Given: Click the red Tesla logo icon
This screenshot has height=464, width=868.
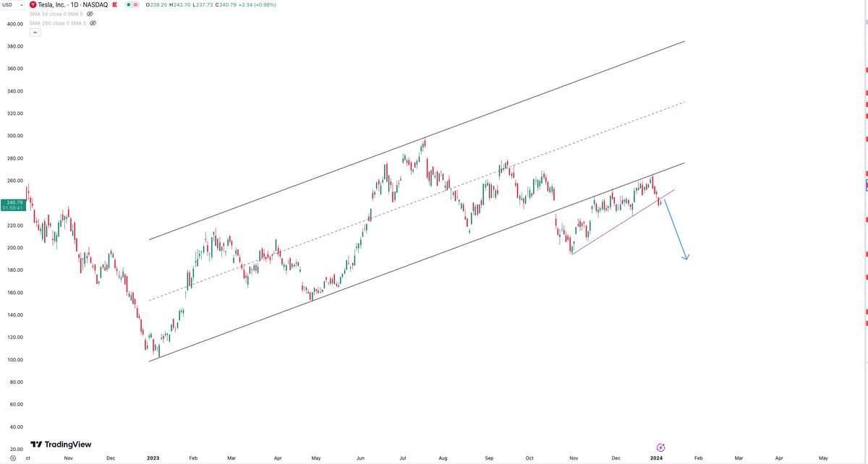Looking at the screenshot, I should 33,4.
